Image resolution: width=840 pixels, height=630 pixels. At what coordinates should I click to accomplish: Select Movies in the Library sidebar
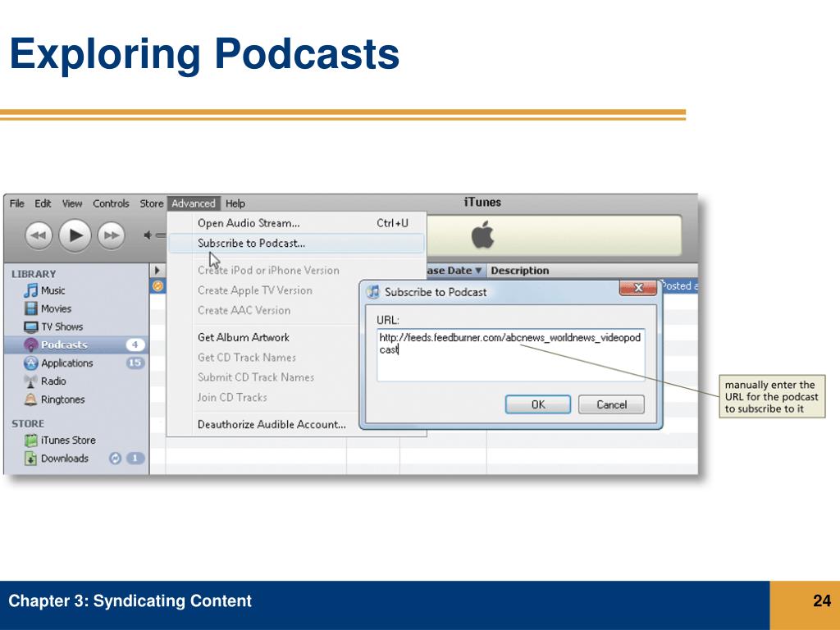76,308
